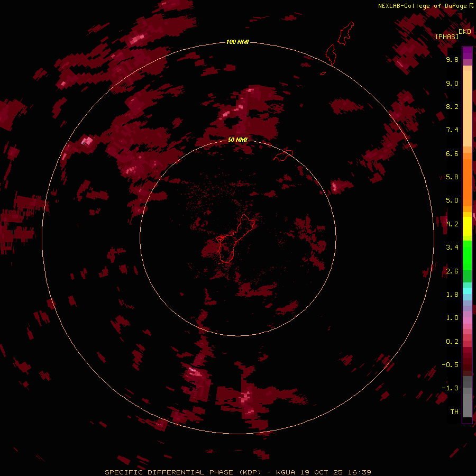Click the [PHAS] units label
This screenshot has height=476, width=476.
click(x=447, y=36)
